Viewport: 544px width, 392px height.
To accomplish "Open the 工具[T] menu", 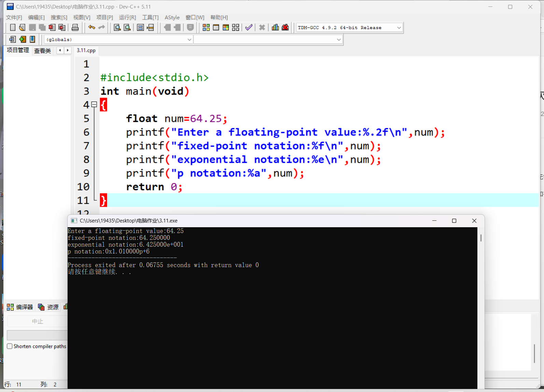I will coord(150,17).
